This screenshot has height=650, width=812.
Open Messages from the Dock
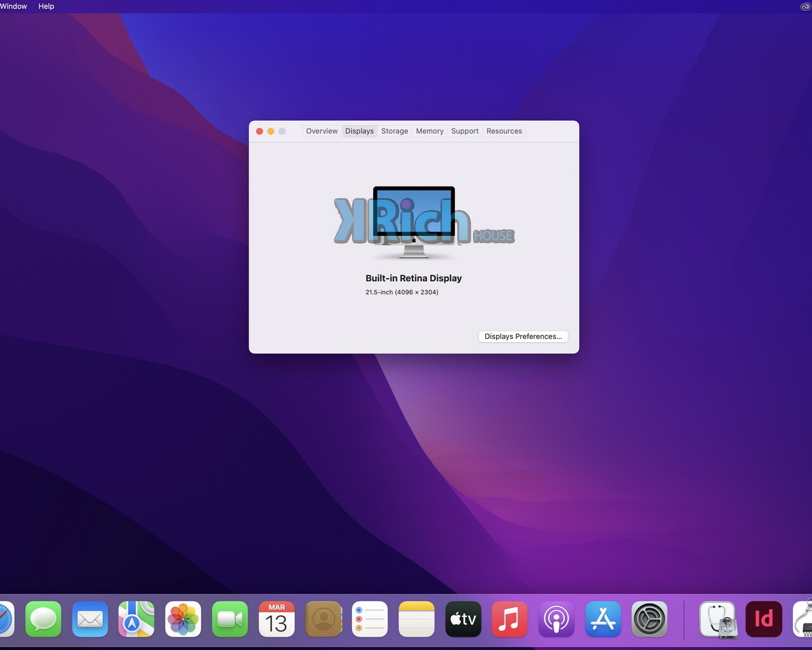click(x=43, y=619)
